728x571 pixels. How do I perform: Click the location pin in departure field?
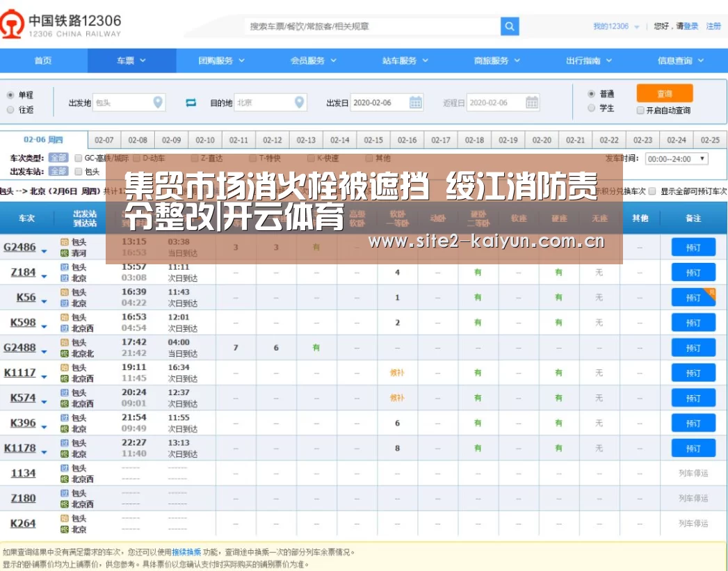point(158,102)
